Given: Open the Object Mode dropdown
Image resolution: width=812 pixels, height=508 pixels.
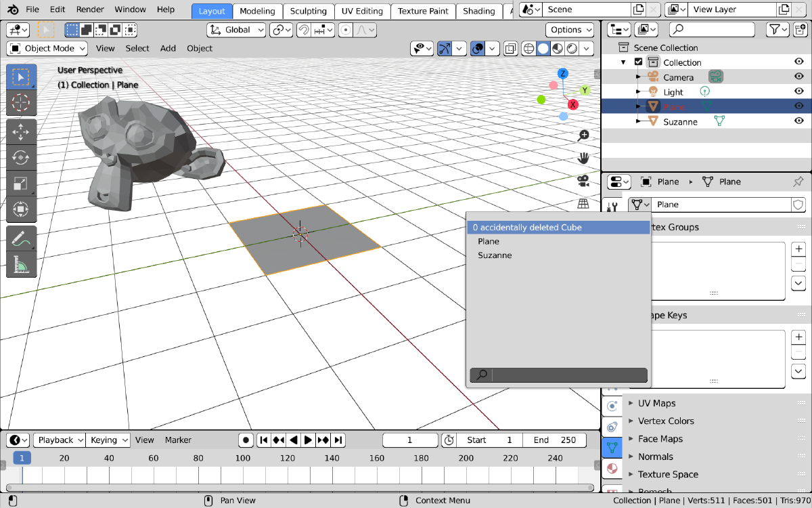Looking at the screenshot, I should (x=47, y=48).
